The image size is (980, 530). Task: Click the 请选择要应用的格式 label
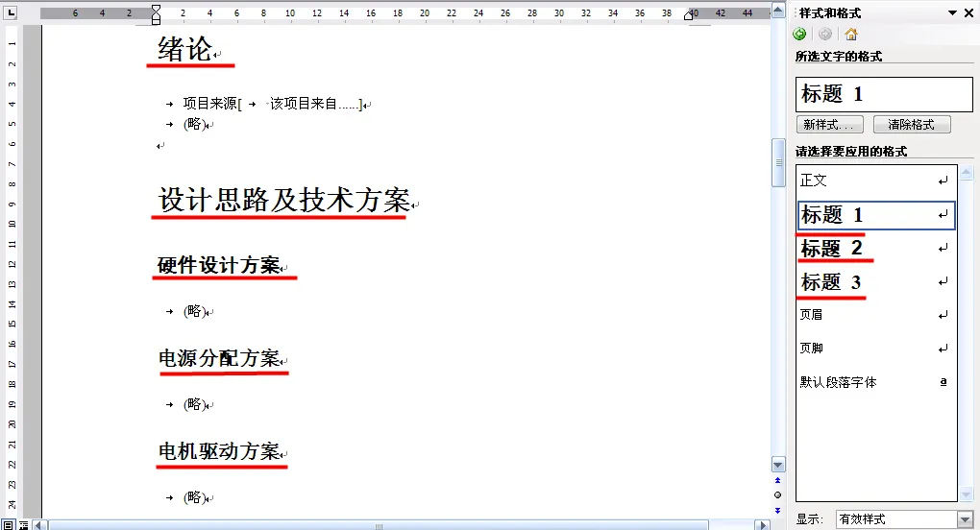851,151
